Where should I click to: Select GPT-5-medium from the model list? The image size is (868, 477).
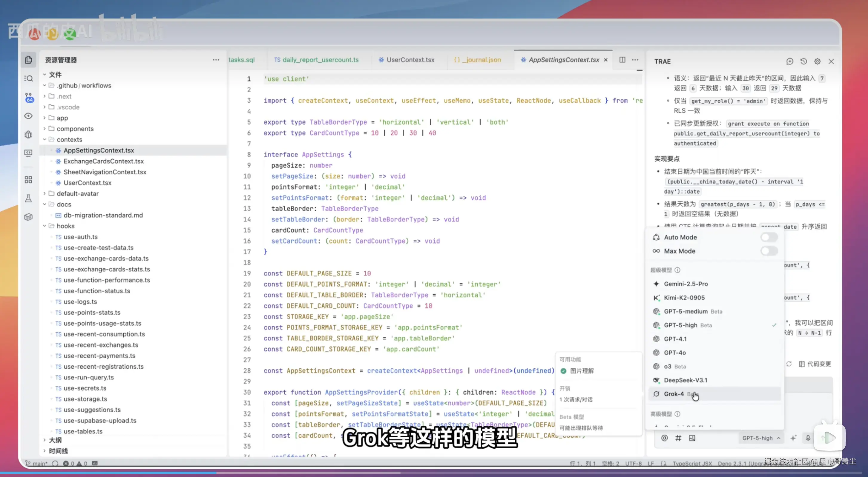click(x=715, y=311)
